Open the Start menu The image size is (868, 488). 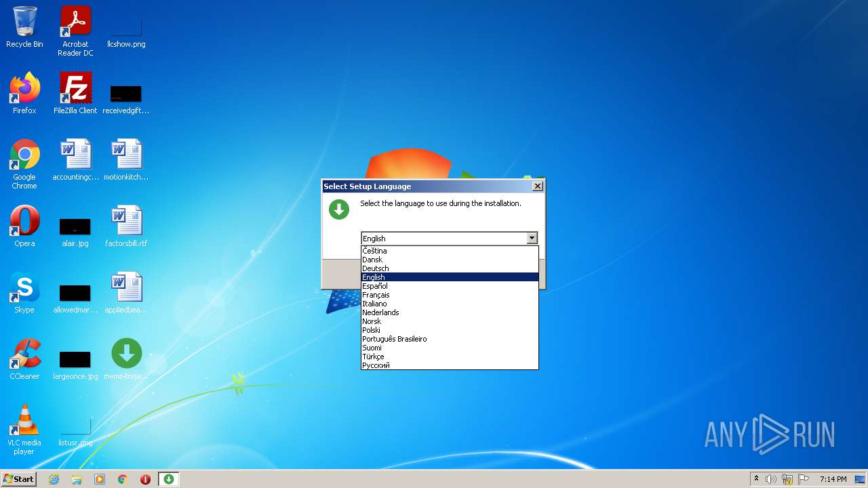(x=18, y=479)
